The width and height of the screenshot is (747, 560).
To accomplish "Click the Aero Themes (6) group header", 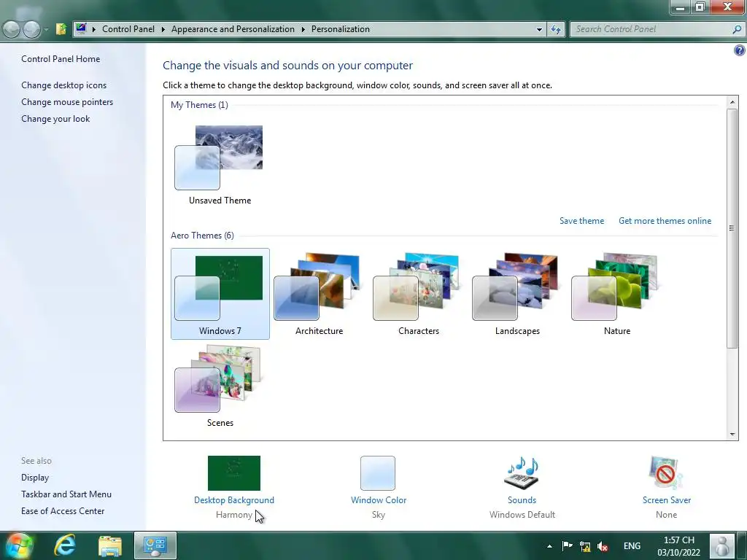I will coord(202,236).
